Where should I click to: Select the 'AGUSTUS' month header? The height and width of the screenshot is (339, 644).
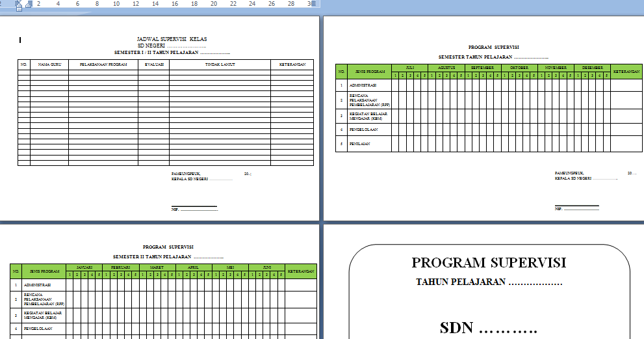click(x=446, y=68)
